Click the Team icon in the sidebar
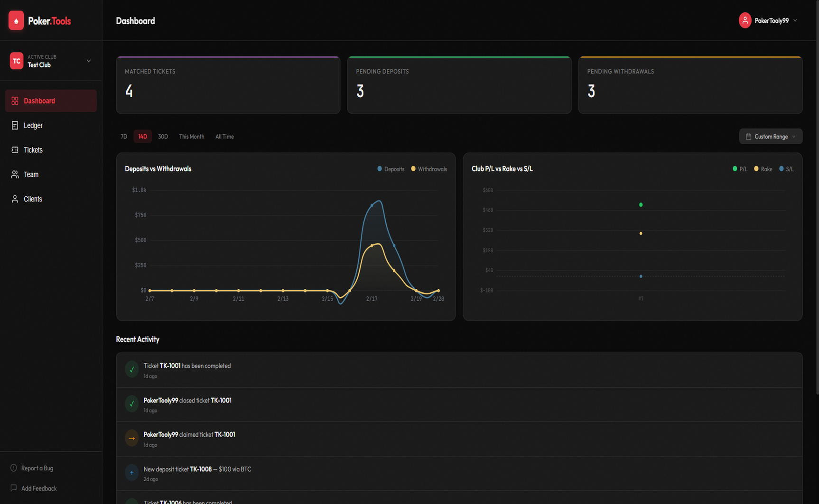Screen dimensions: 819x504 point(15,174)
